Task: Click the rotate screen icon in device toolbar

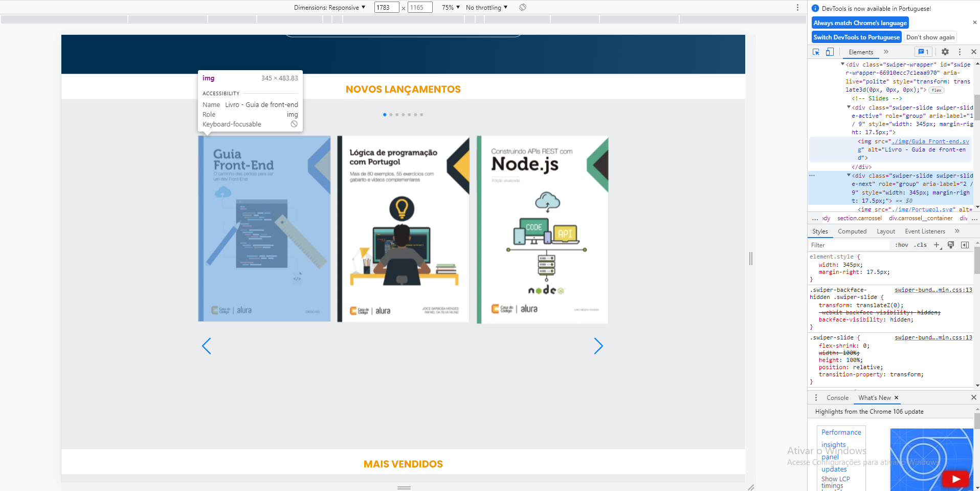Action: [523, 7]
